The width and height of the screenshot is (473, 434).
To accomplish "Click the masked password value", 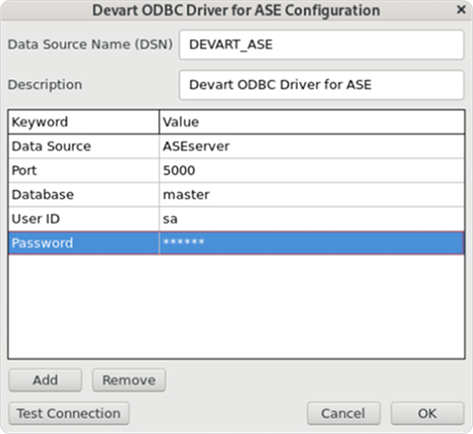I will tap(312, 243).
